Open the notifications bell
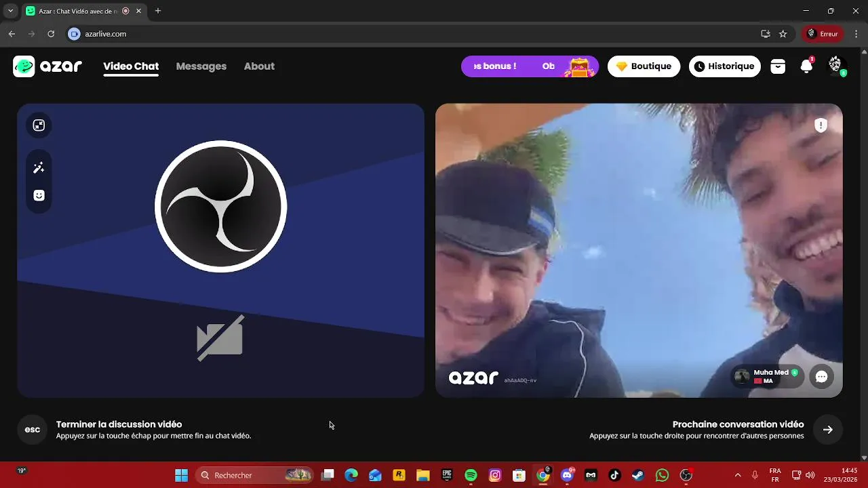Screen dimensions: 868x488 coord(806,66)
